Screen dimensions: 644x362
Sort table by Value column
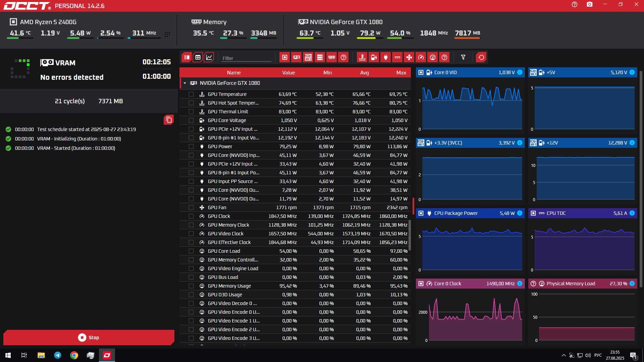(288, 73)
